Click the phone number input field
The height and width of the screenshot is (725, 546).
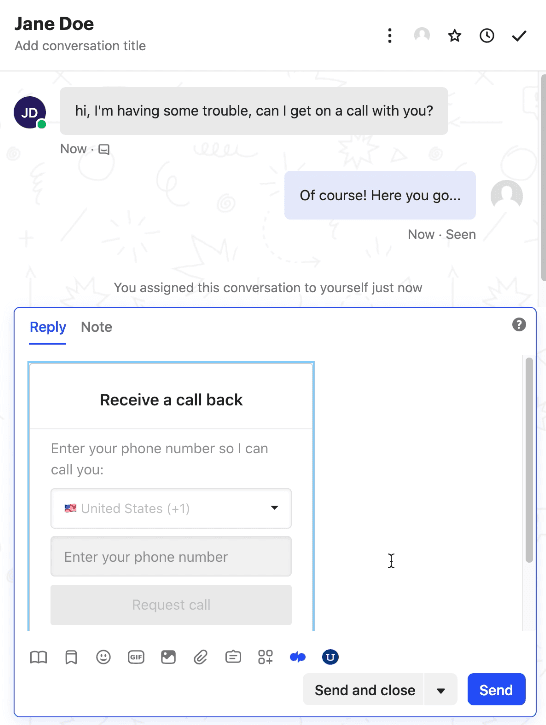[x=171, y=557]
